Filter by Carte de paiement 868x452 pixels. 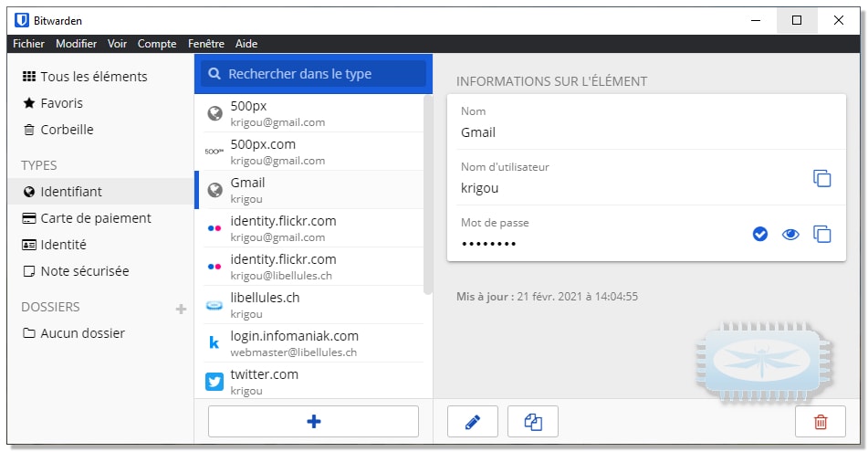[100, 218]
